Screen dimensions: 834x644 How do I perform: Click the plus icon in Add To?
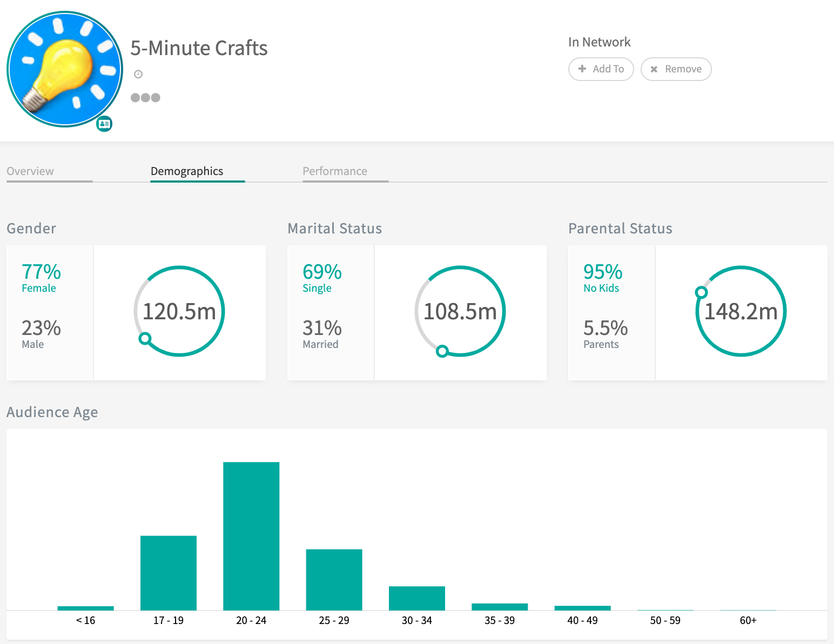582,69
